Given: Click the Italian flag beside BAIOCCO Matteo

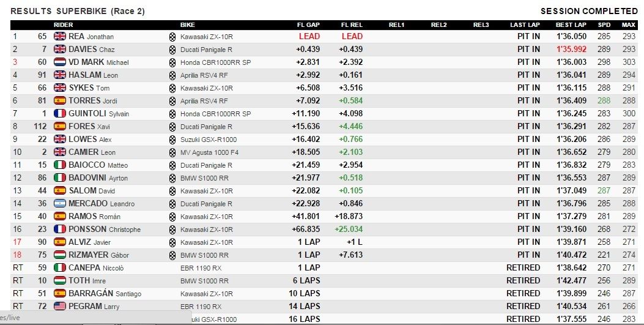Looking at the screenshot, I should (x=59, y=165).
